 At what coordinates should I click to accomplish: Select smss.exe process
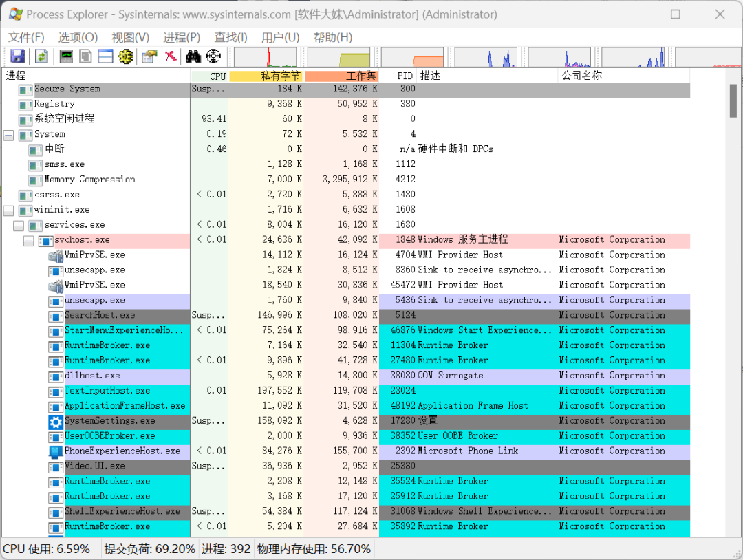coord(65,164)
